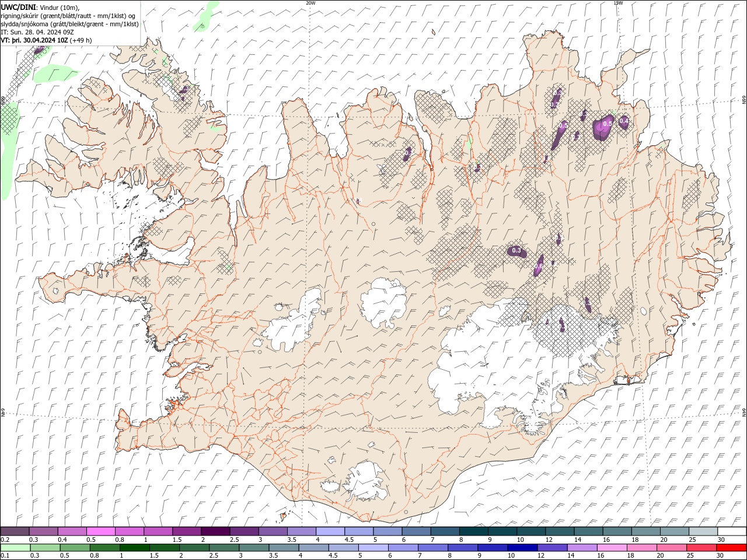Choose the darkest green 1 swatch in rain legend
Image resolution: width=747 pixels, height=560 pixels.
coord(135,547)
